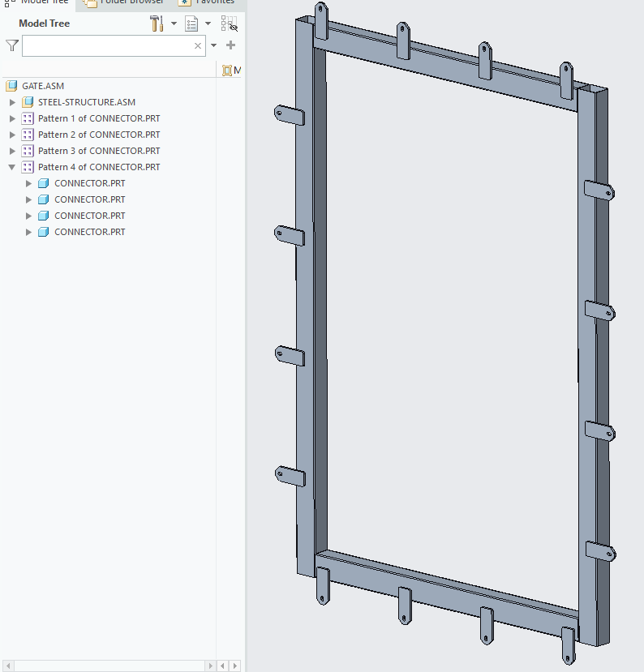The width and height of the screenshot is (644, 672).
Task: Expand Pattern 1 of CONNECTOR.PRT
Action: click(x=12, y=118)
